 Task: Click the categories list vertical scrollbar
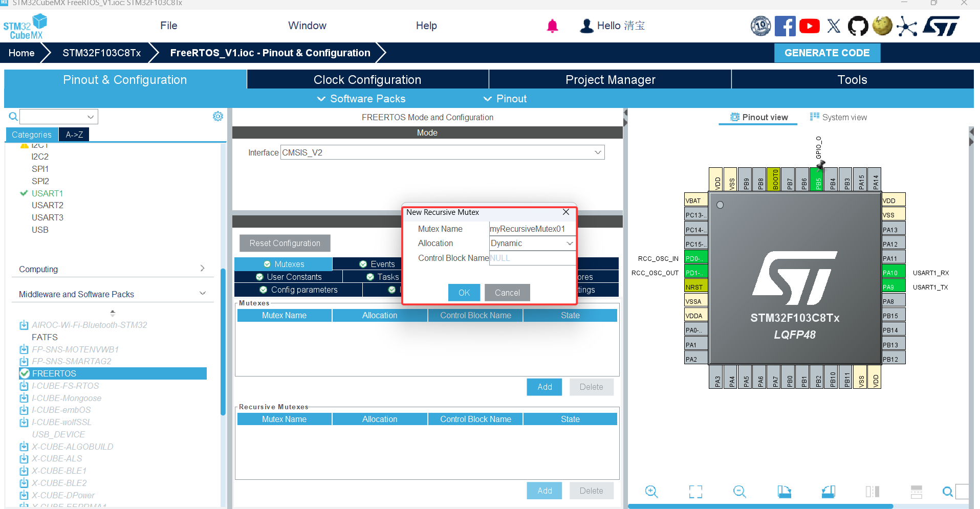click(x=223, y=342)
